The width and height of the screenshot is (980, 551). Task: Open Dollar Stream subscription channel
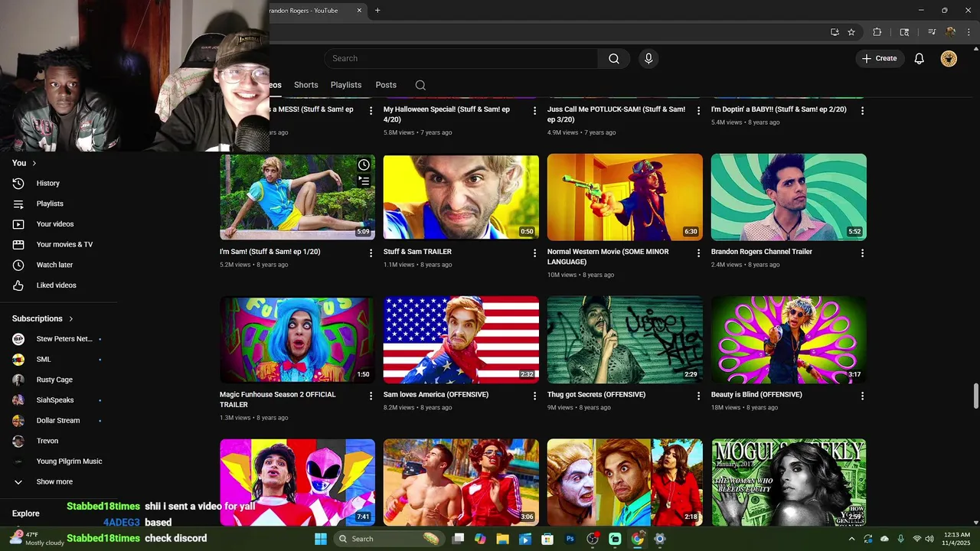[x=58, y=421]
